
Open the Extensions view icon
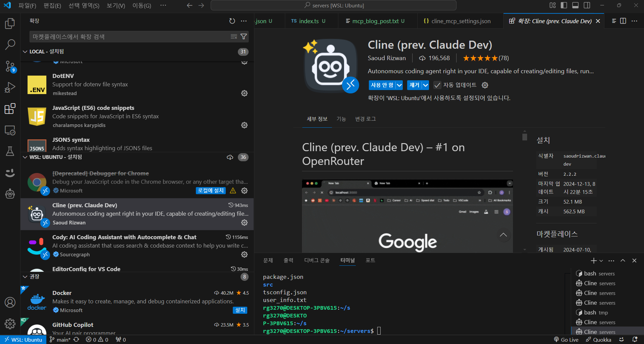(10, 109)
